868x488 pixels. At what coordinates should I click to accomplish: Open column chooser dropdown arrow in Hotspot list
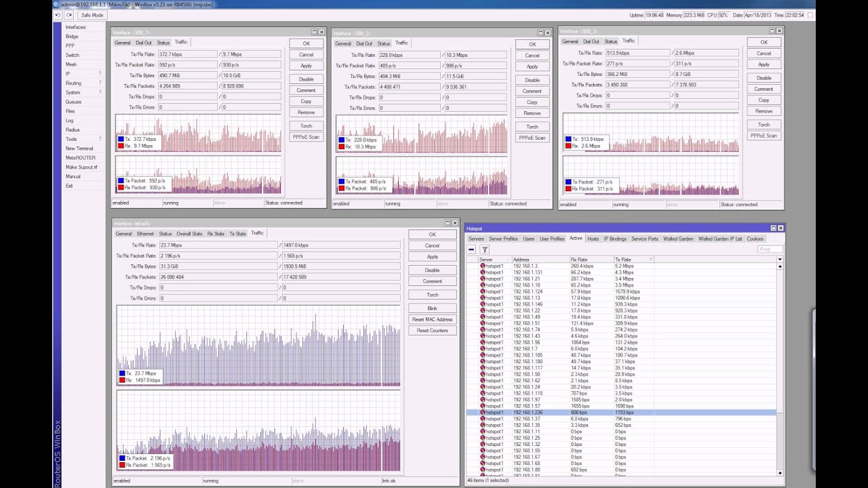point(780,260)
